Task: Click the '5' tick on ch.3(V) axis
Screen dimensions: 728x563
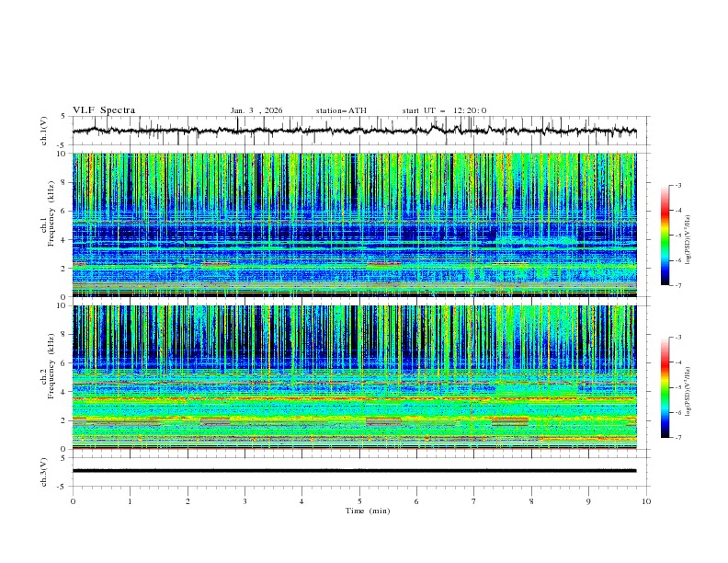Action: pos(63,458)
